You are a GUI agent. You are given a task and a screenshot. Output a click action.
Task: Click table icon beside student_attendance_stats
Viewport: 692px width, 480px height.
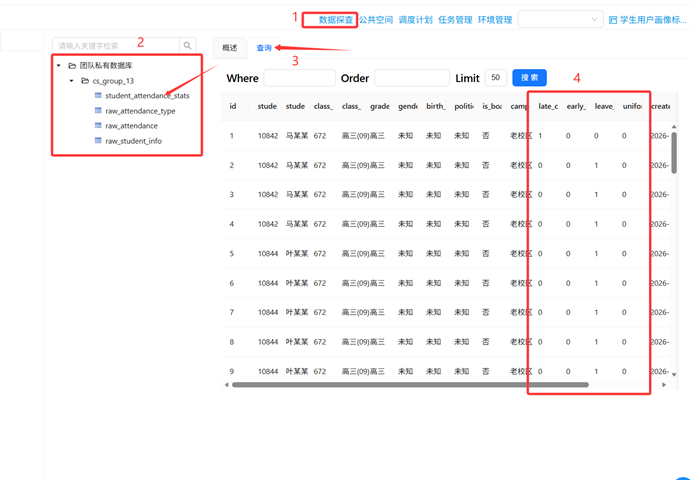[x=98, y=95]
